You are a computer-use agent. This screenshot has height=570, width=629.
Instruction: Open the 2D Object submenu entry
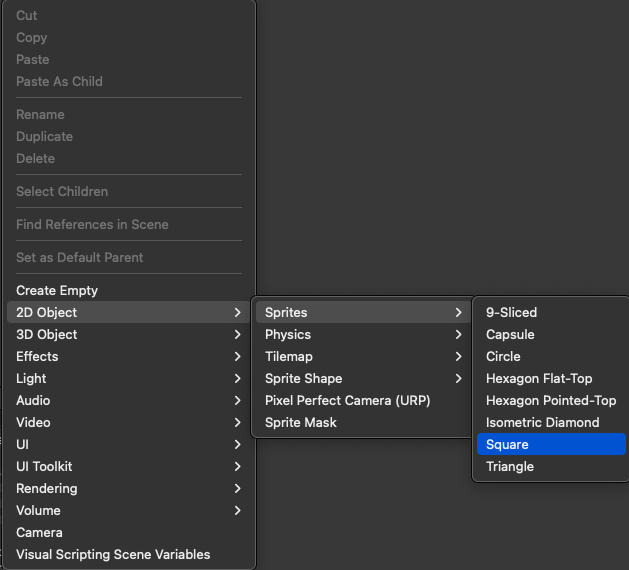(128, 312)
